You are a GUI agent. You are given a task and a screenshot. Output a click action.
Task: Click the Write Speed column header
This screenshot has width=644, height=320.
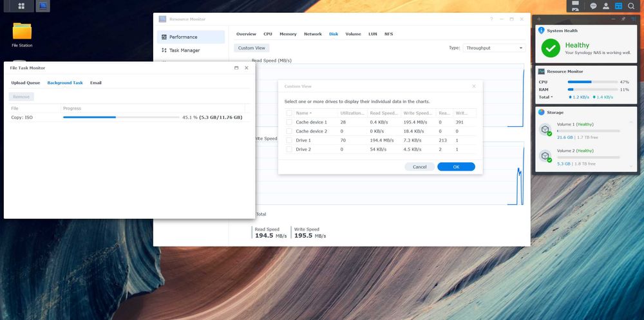click(x=418, y=113)
